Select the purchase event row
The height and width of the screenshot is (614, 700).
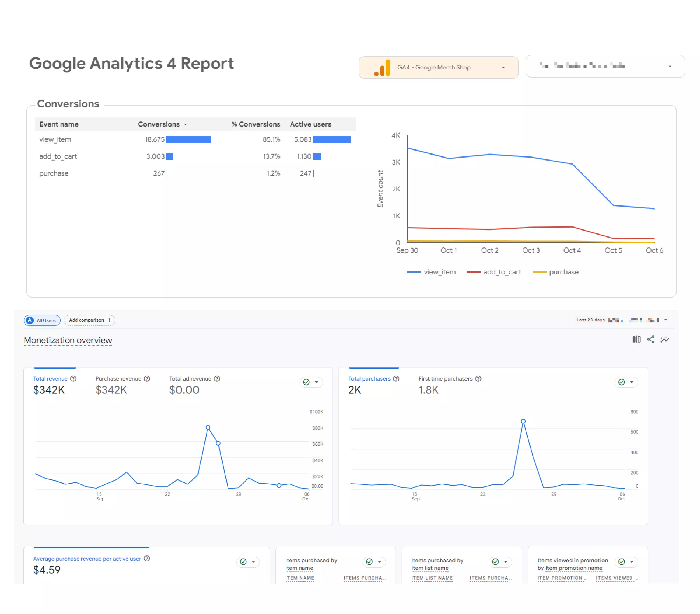pos(195,173)
